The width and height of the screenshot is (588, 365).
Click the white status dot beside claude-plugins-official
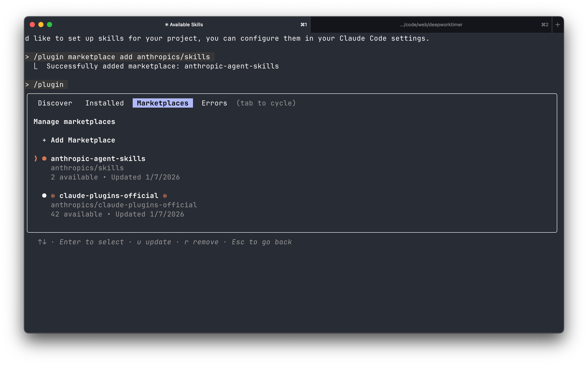pyautogui.click(x=44, y=196)
